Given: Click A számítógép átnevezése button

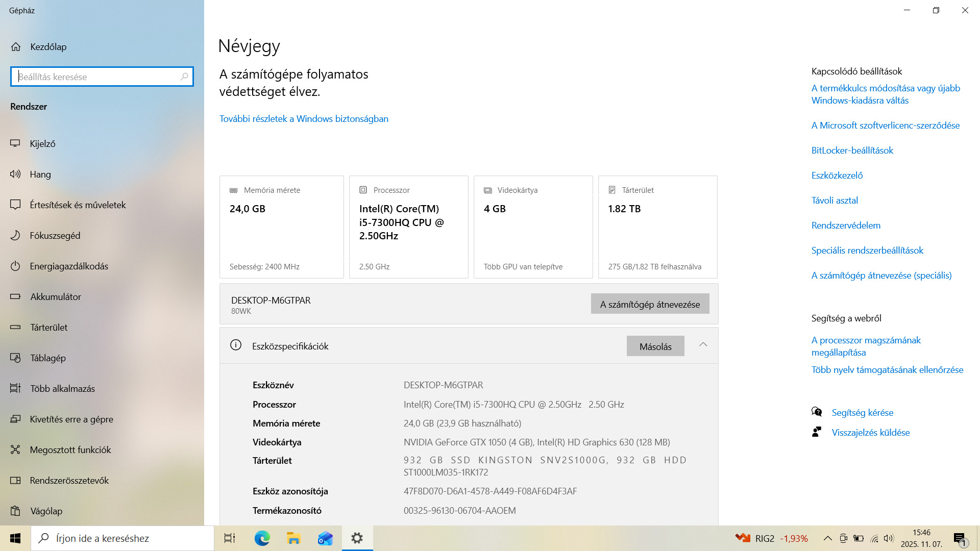Looking at the screenshot, I should coord(650,304).
